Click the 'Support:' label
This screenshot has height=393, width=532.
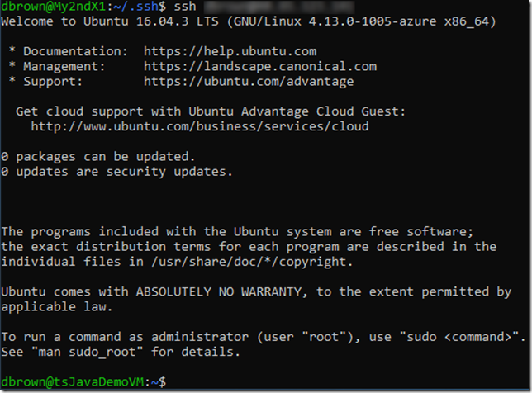pos(53,82)
